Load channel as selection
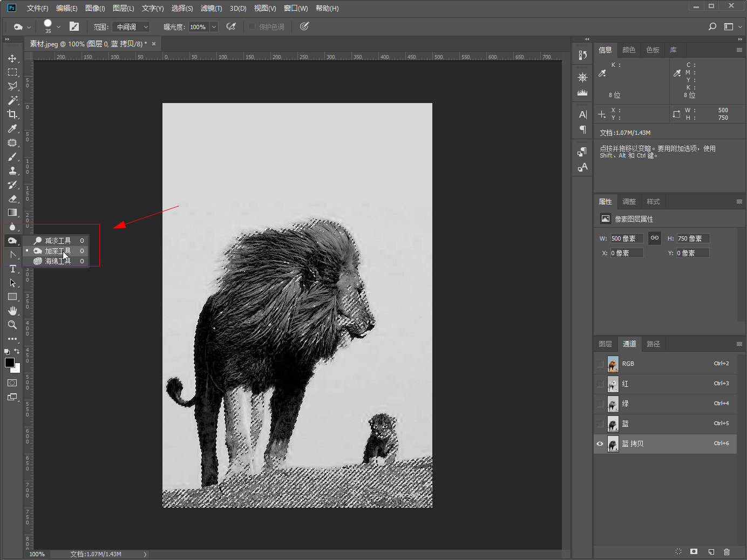The height and width of the screenshot is (560, 747). click(678, 551)
